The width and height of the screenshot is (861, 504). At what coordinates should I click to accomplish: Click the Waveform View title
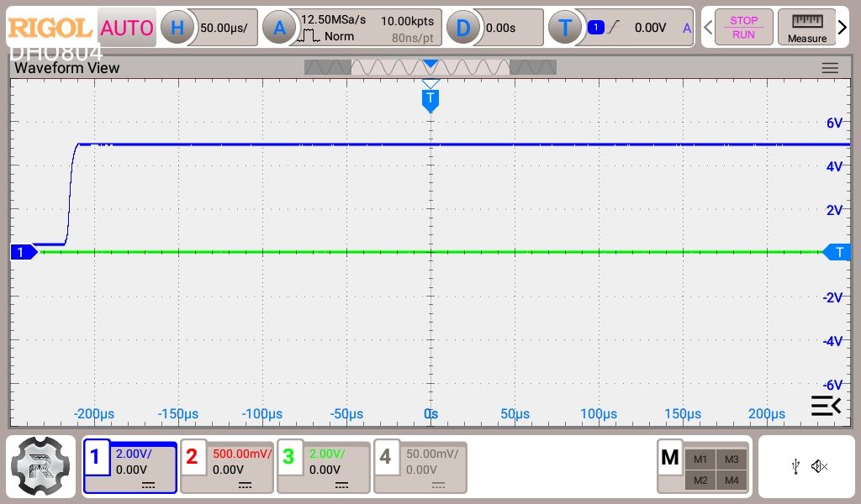67,68
